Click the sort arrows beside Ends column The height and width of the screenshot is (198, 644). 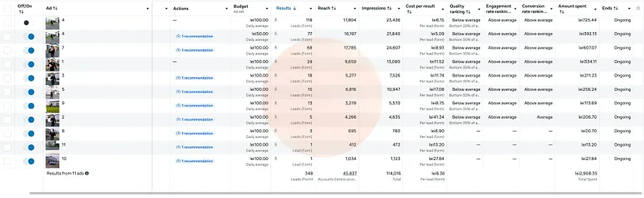tap(615, 8)
